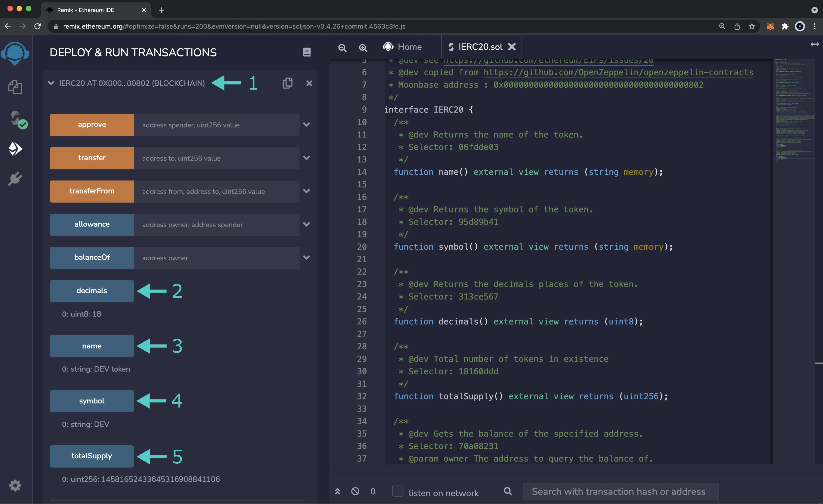This screenshot has width=823, height=504.
Task: Call the decimals function
Action: (x=92, y=291)
